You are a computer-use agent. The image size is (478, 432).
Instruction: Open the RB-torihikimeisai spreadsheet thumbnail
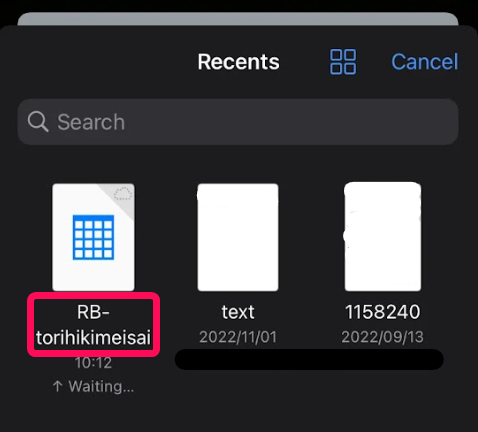tap(93, 237)
